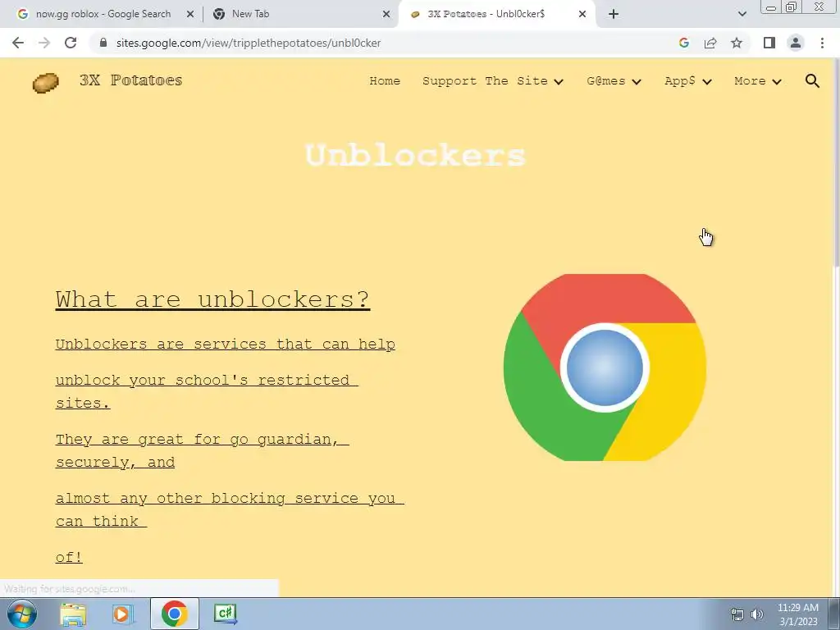Viewport: 840px width, 630px height.
Task: Click 'unblock your school's restricted sites' link
Action: pyautogui.click(x=207, y=391)
